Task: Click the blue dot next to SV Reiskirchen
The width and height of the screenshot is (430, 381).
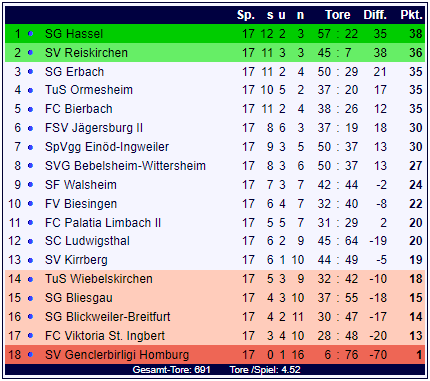Action: [x=30, y=53]
